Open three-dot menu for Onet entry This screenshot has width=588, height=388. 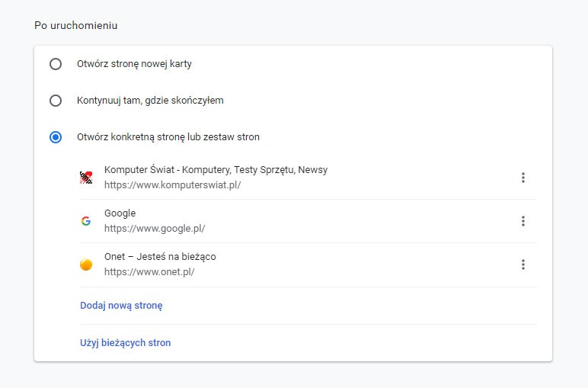click(523, 265)
